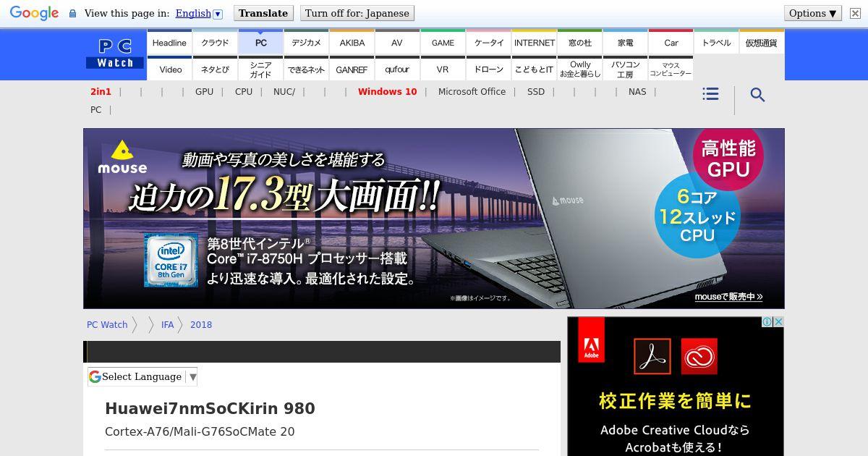The height and width of the screenshot is (456, 868).
Task: Click the 2018 breadcrumb link
Action: (201, 325)
